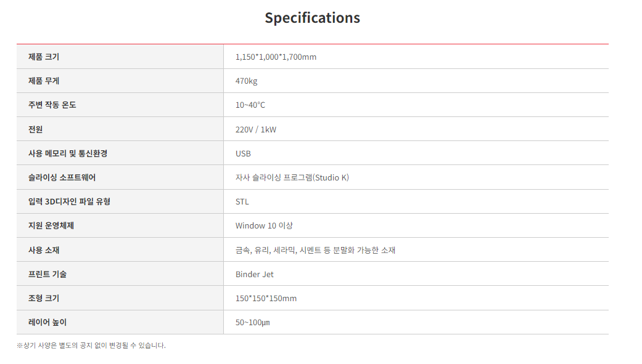
Task: Select the 1,150*1,000*1,700mm value
Action: pyautogui.click(x=276, y=57)
